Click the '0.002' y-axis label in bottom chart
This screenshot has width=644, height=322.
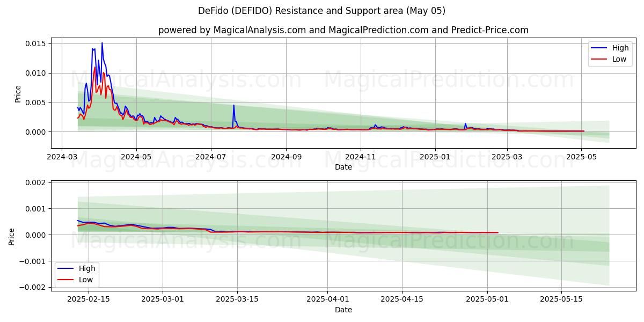point(36,182)
